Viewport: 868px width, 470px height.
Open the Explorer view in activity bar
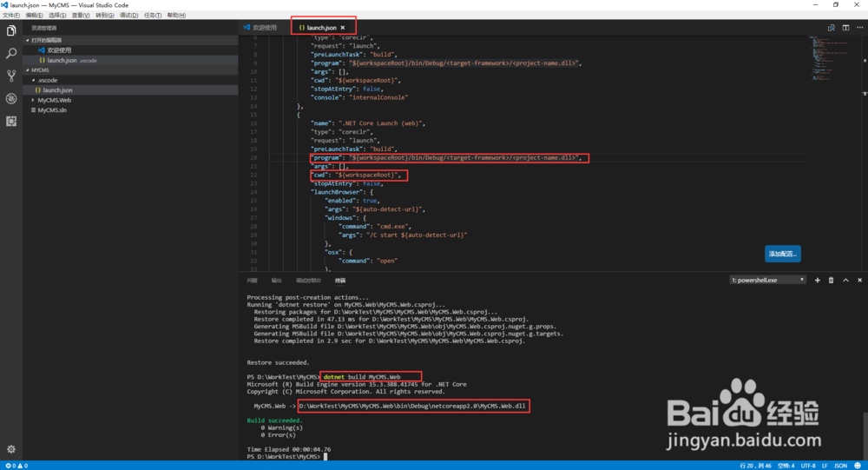pos(11,31)
